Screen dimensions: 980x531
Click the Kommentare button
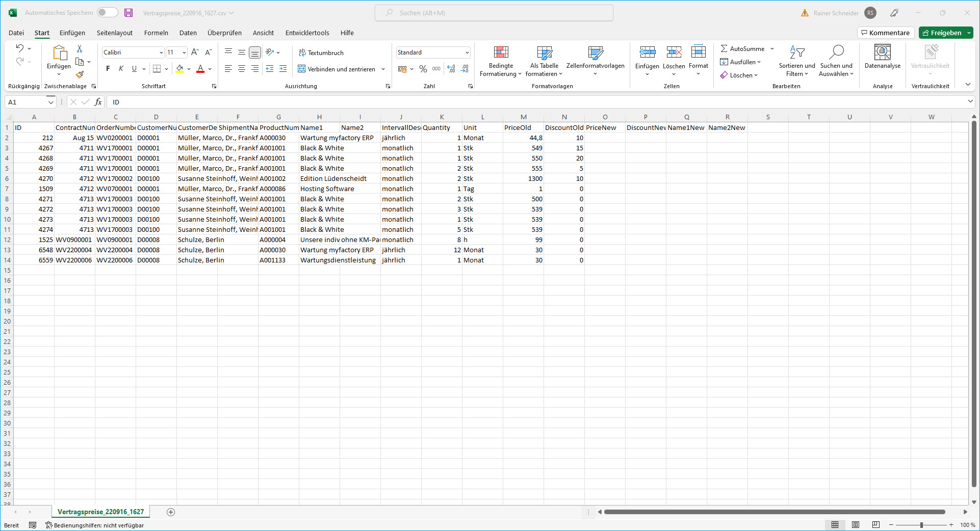pos(885,33)
